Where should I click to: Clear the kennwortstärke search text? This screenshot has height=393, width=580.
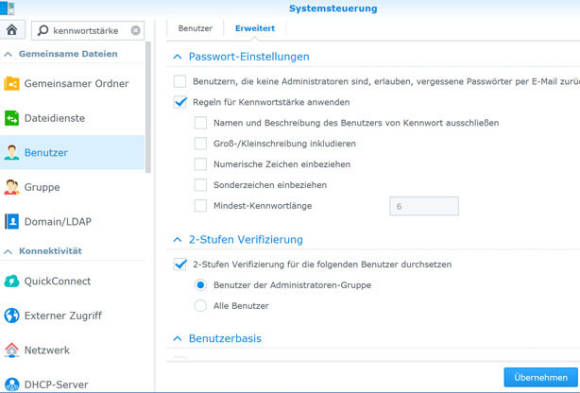coord(135,30)
